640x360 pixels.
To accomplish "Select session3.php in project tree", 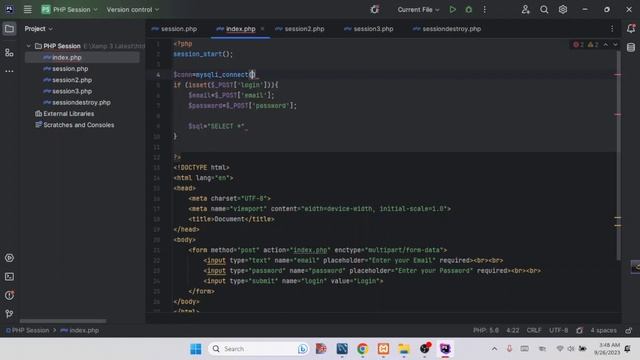I will 67,91.
